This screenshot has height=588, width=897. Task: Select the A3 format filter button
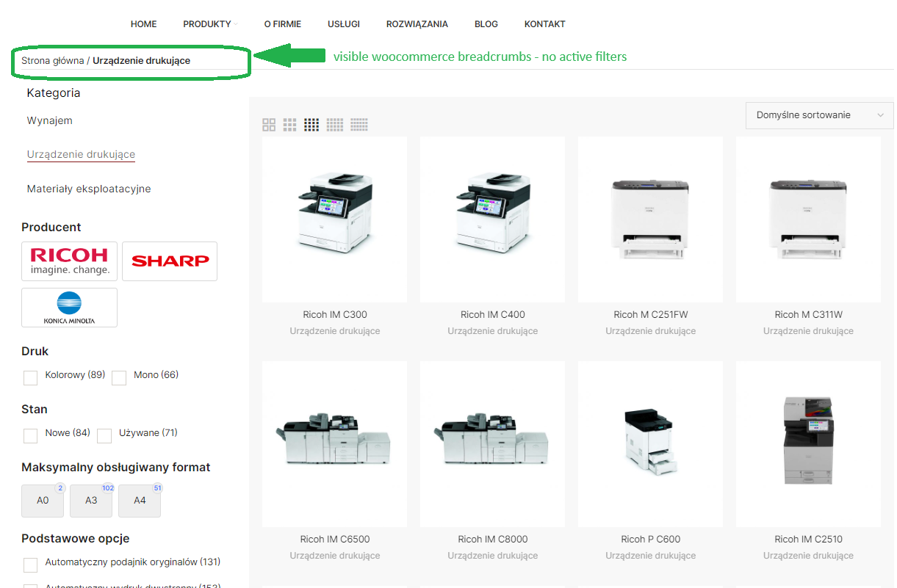pyautogui.click(x=91, y=501)
